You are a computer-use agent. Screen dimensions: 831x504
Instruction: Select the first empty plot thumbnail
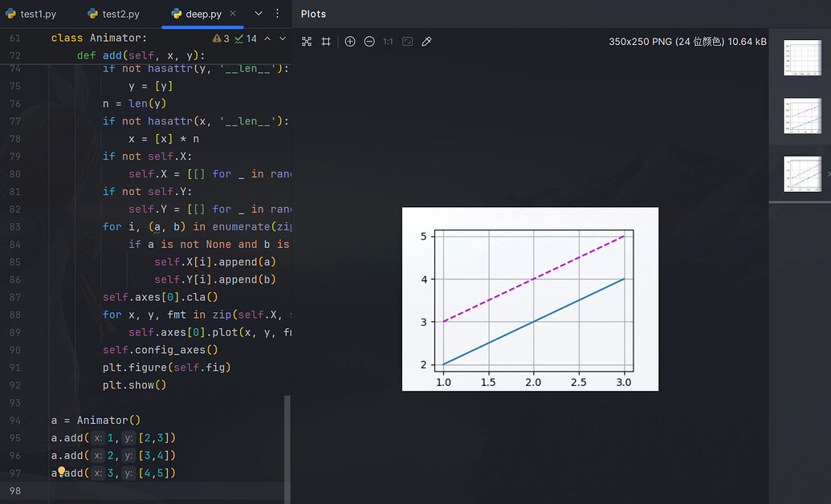coord(801,57)
